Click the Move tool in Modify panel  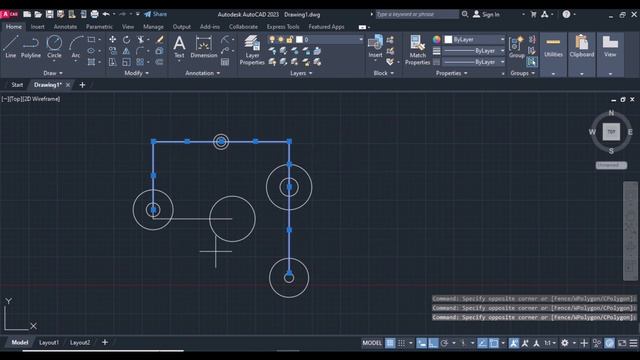[x=112, y=40]
